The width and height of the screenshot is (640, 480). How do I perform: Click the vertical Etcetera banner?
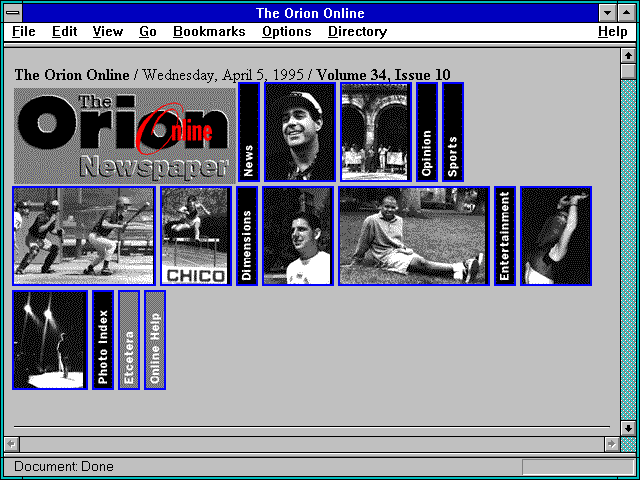click(x=129, y=340)
